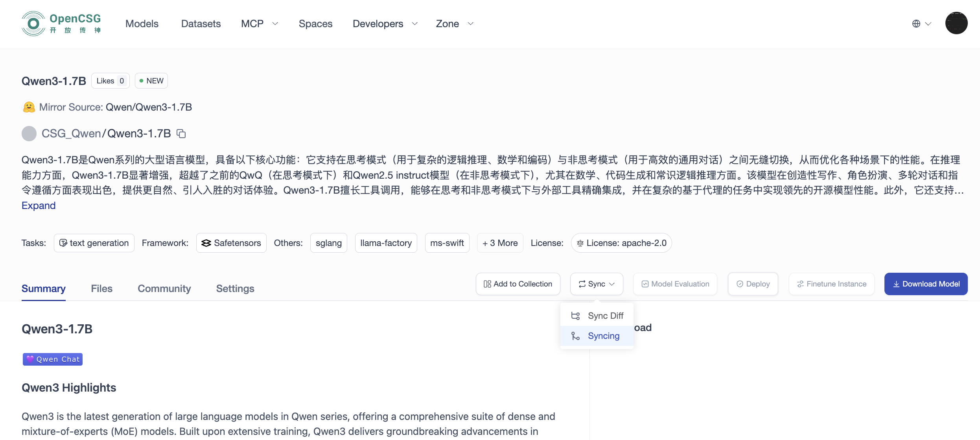Expand the Zone navigation menu
This screenshot has width=980, height=440.
455,24
